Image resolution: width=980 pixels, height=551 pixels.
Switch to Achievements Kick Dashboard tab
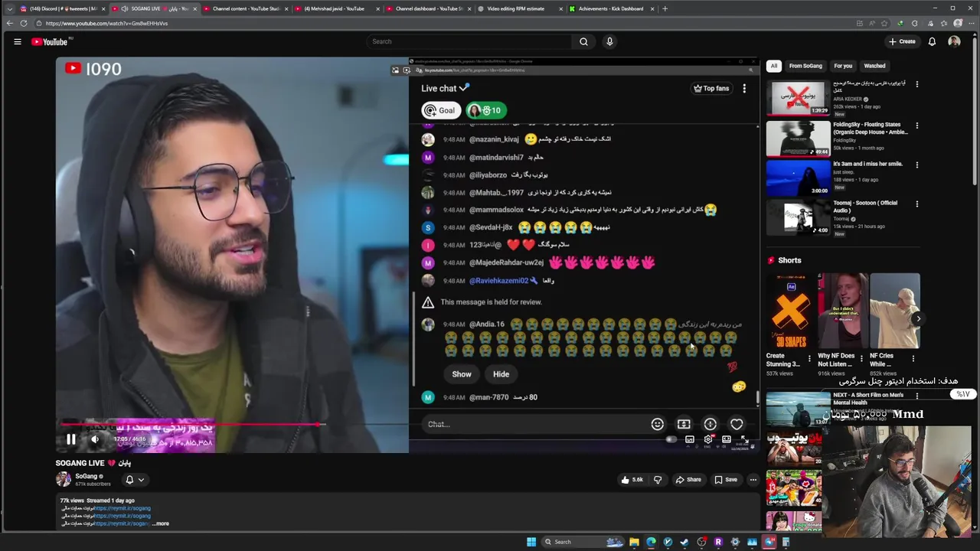tap(610, 8)
